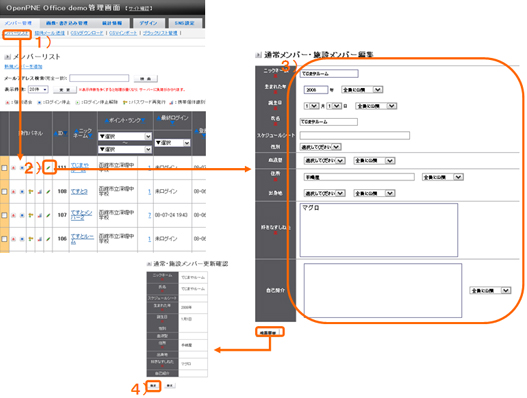Open the birth day dropdown in edit form
Viewport: 527px width, 398px height.
334,106
